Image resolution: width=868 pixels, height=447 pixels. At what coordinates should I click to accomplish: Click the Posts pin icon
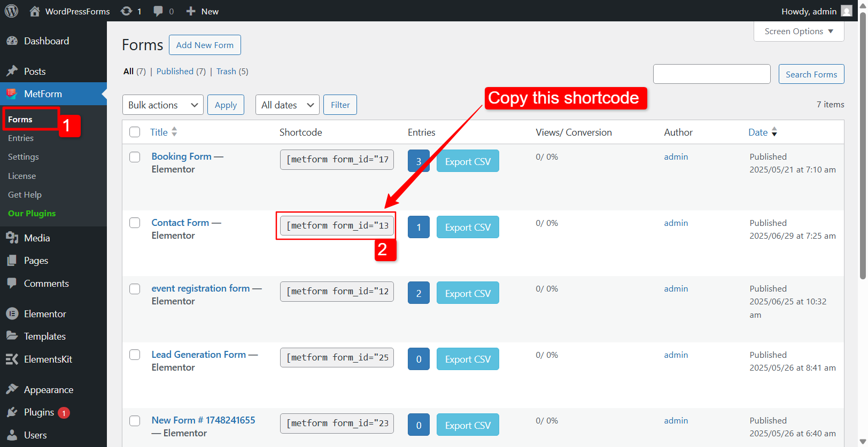12,71
